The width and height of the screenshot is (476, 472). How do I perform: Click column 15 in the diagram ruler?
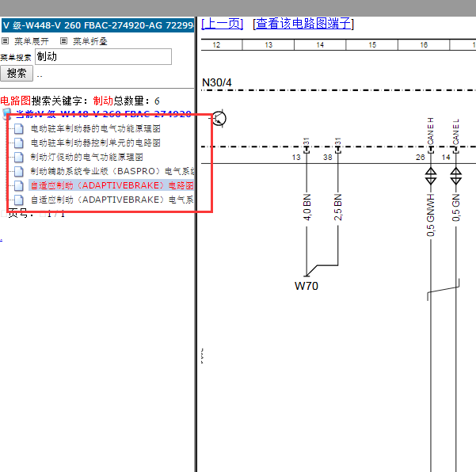point(372,45)
